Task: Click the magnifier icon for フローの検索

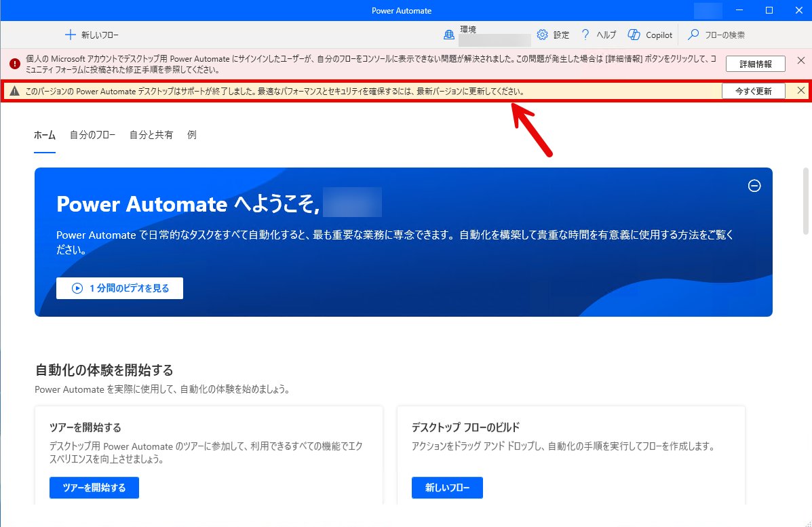Action: coord(693,35)
